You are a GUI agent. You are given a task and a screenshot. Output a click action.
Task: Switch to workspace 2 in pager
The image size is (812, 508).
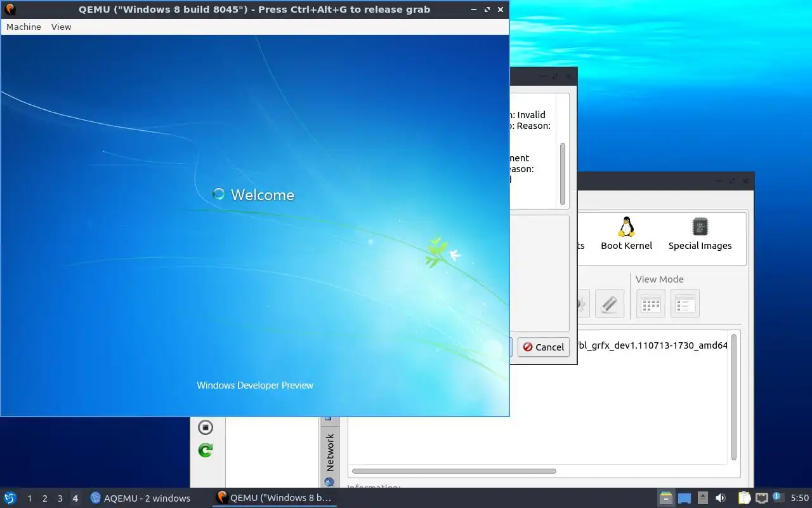click(44, 498)
